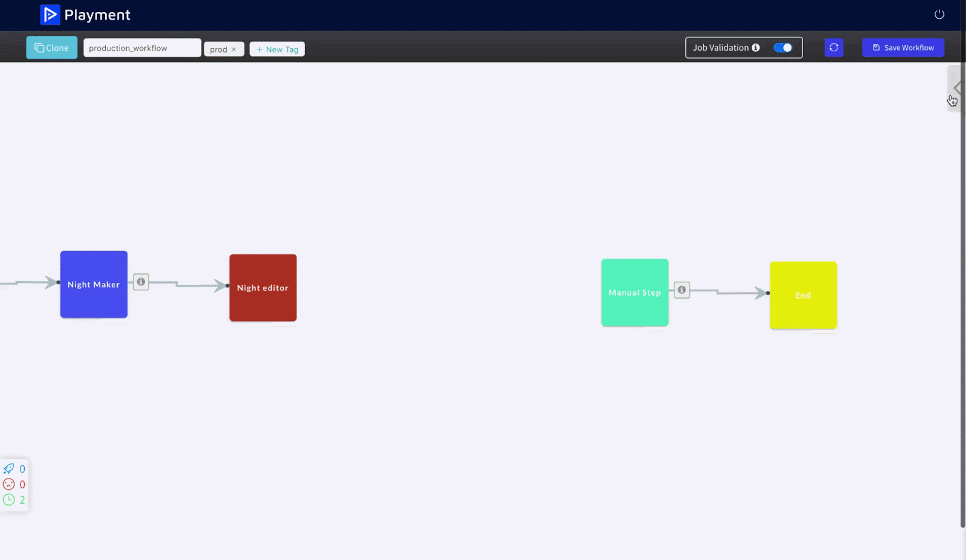The height and width of the screenshot is (560, 966).
Task: Click the Playment logo
Action: tap(85, 14)
